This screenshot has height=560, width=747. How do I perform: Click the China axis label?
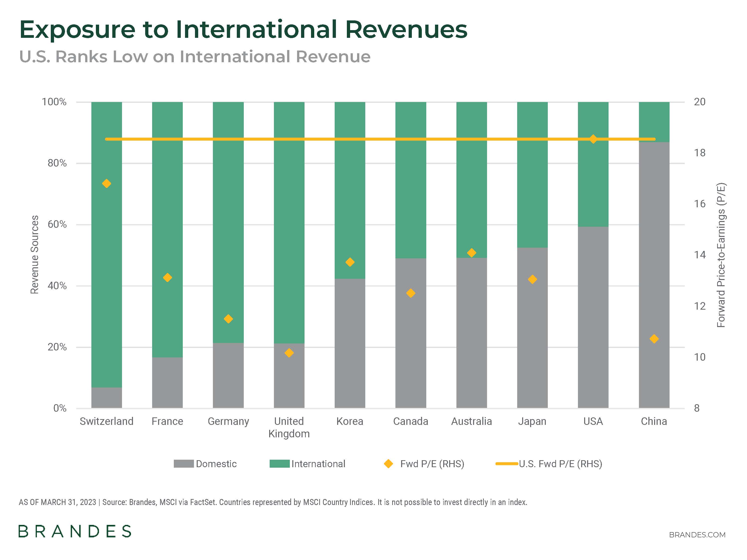[654, 421]
